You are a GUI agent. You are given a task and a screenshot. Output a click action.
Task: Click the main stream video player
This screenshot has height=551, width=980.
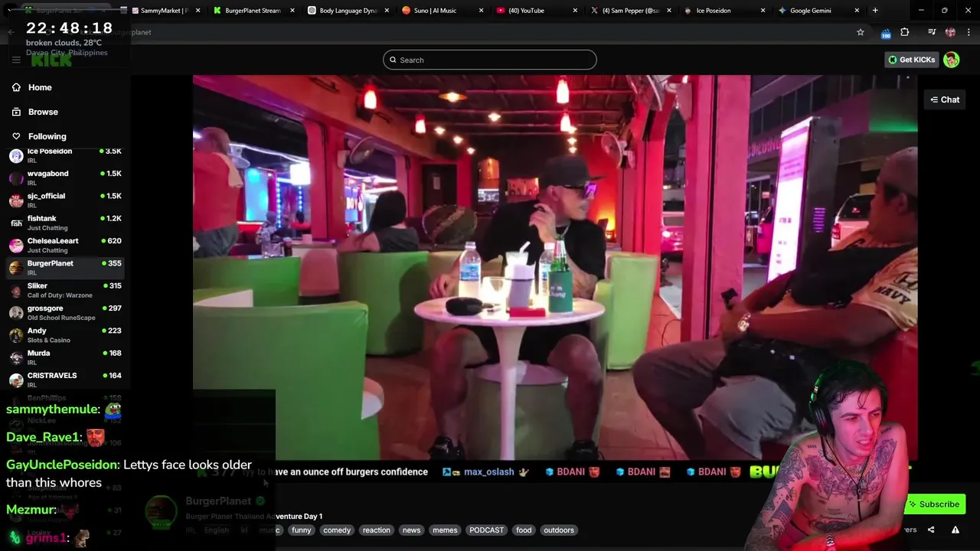point(555,268)
